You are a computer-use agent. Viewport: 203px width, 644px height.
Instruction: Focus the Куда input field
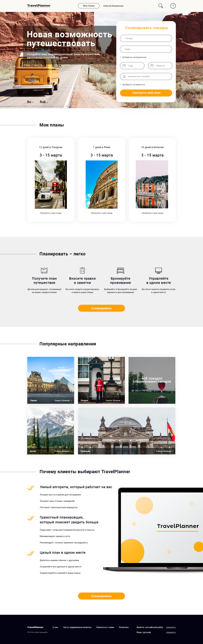(x=146, y=49)
